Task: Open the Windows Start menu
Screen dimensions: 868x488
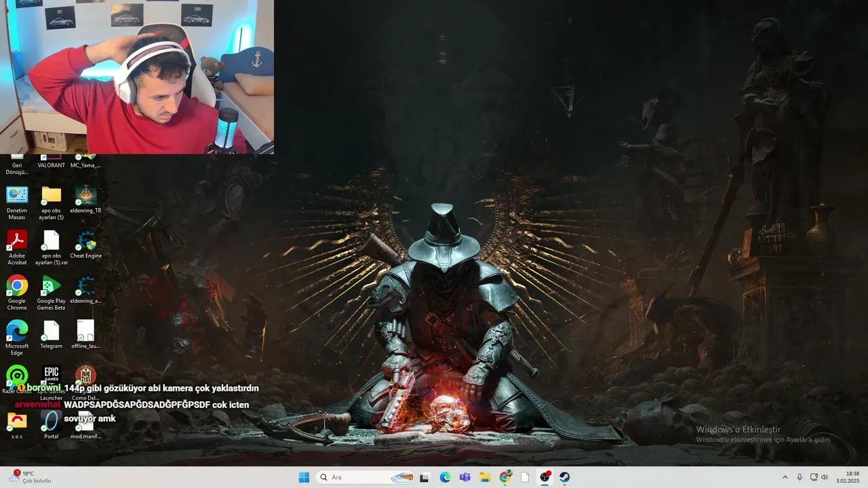Action: point(304,477)
